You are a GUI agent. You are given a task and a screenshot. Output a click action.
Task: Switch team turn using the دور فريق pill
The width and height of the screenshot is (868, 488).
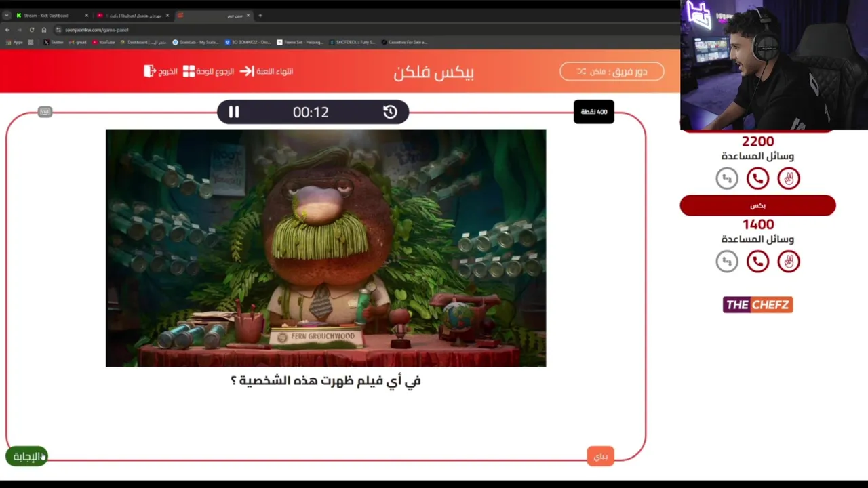click(612, 71)
